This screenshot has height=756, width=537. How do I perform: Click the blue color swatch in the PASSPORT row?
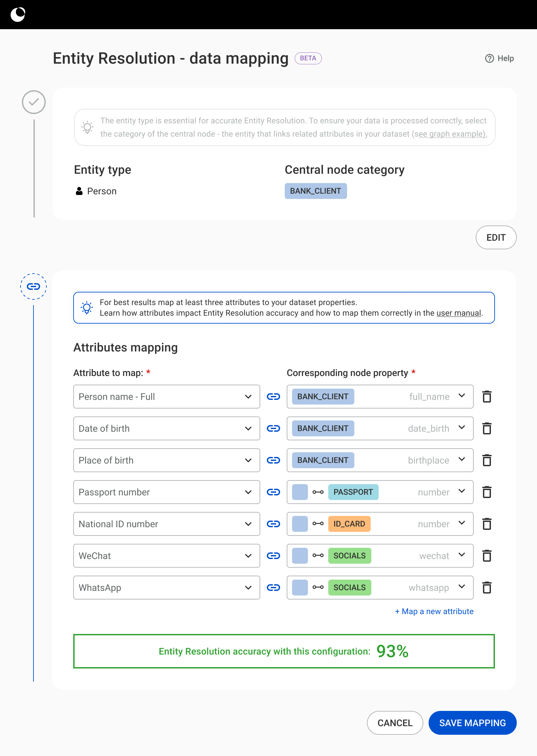(x=300, y=492)
